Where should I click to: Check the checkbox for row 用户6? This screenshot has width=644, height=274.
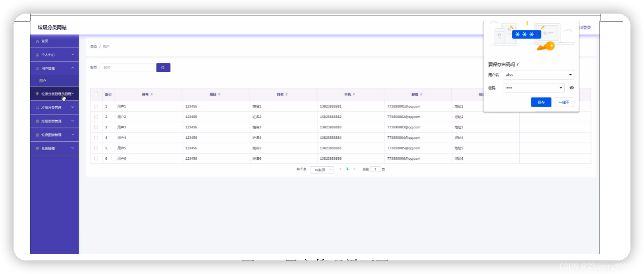tap(96, 159)
